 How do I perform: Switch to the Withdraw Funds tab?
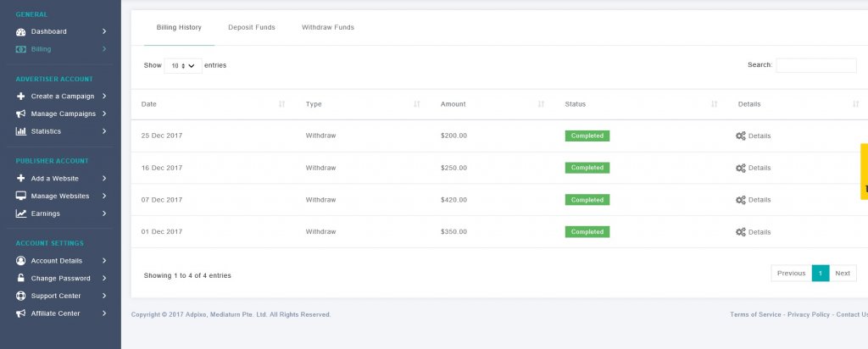tap(328, 27)
